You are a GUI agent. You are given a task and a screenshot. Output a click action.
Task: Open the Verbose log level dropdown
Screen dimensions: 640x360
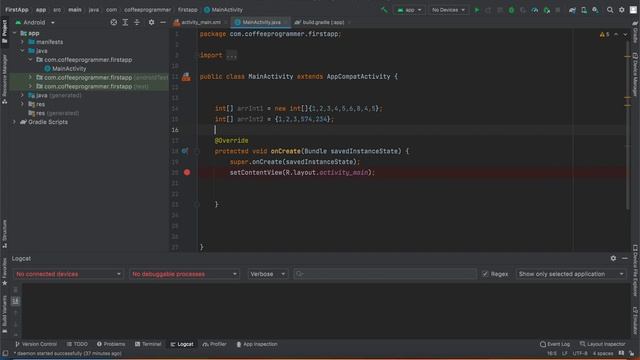268,274
